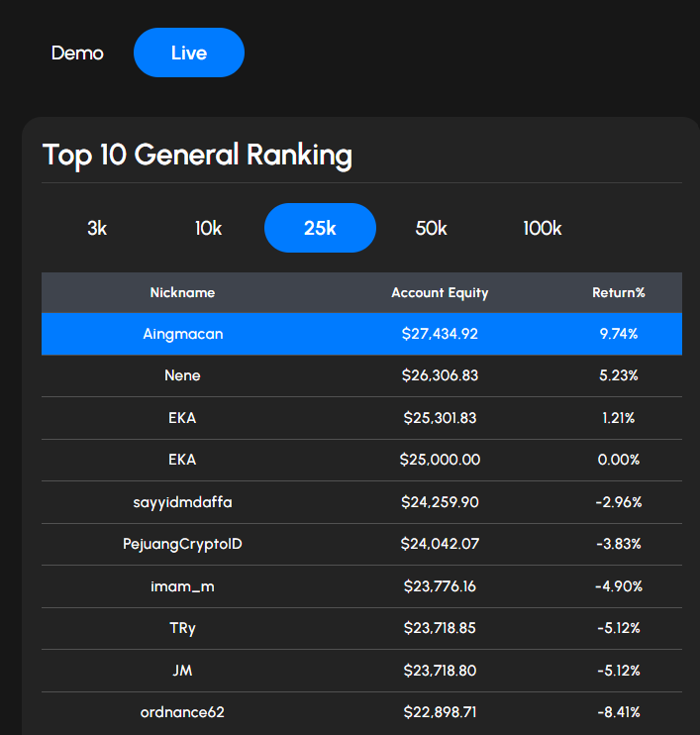Select nickname PejuangCryptoID
Image resolution: width=700 pixels, height=735 pixels.
click(182, 544)
